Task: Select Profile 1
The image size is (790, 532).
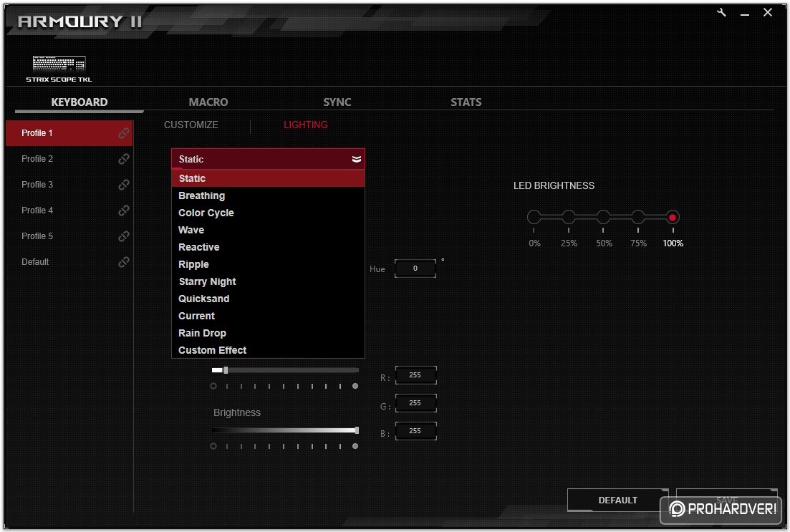Action: pos(69,133)
